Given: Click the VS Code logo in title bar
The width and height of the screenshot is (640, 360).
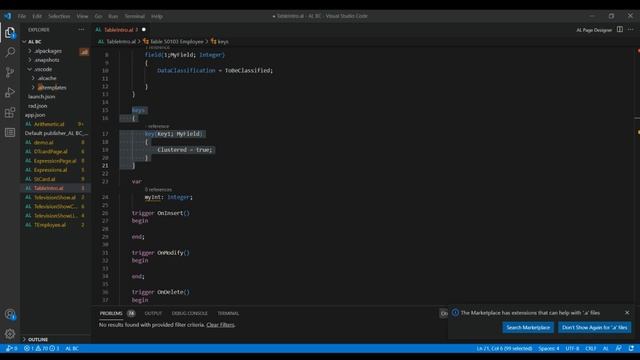Looking at the screenshot, I should pyautogui.click(x=8, y=16).
